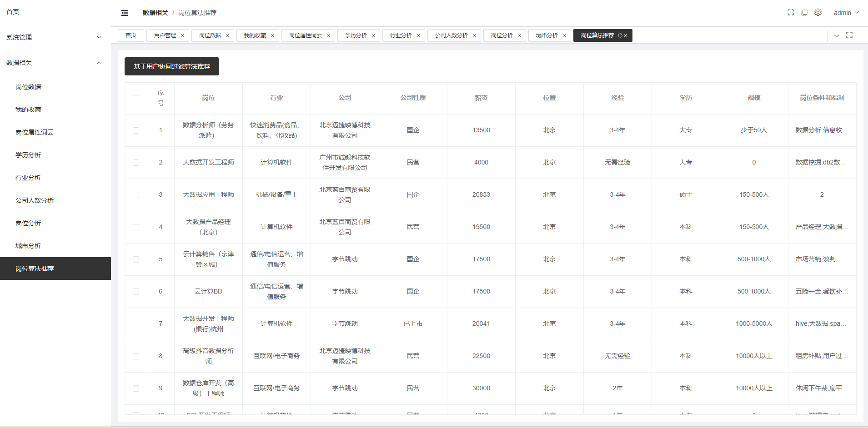This screenshot has height=428, width=868.
Task: Close the 公司人数分析 tab
Action: [x=474, y=35]
